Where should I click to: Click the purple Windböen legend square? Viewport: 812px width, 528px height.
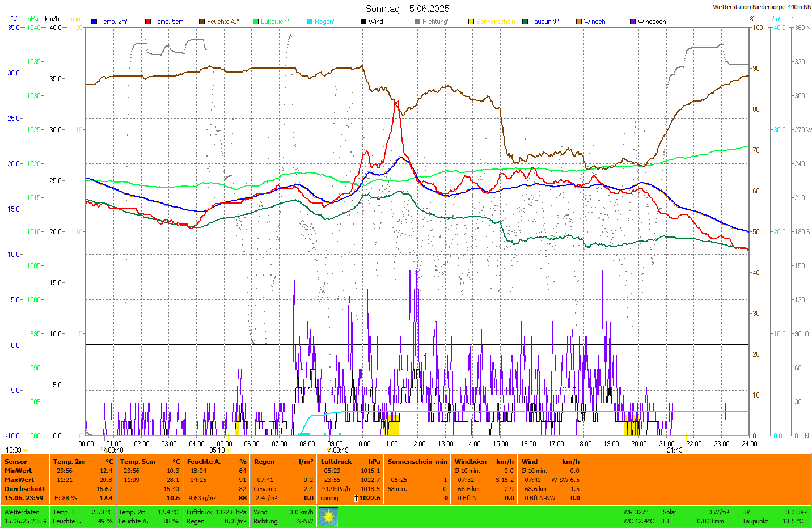tap(632, 22)
